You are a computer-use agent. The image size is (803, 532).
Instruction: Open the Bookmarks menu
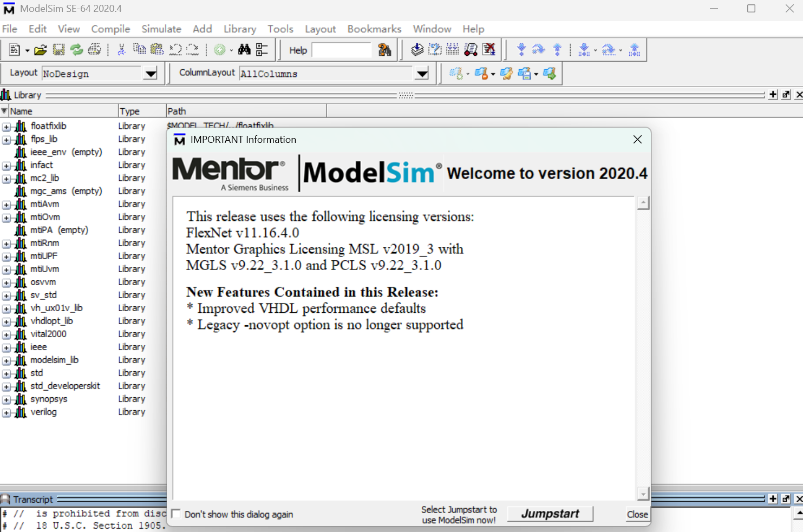click(x=375, y=29)
